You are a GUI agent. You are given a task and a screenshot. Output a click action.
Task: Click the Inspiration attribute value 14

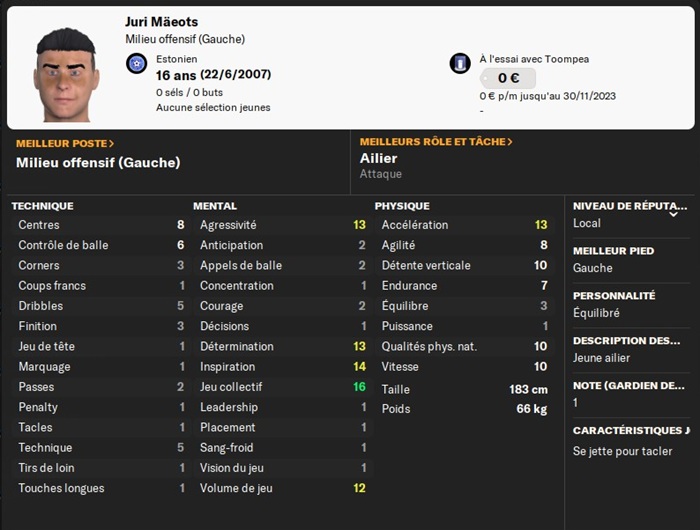click(359, 367)
